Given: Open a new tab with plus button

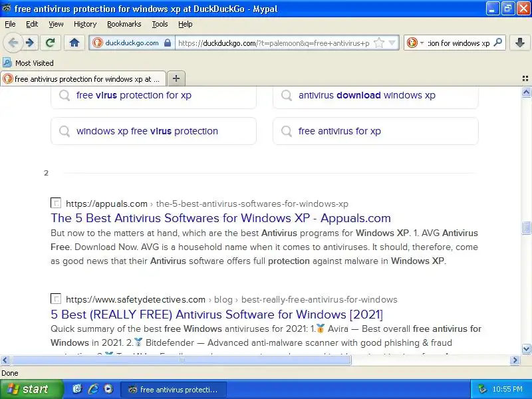Looking at the screenshot, I should pos(176,78).
